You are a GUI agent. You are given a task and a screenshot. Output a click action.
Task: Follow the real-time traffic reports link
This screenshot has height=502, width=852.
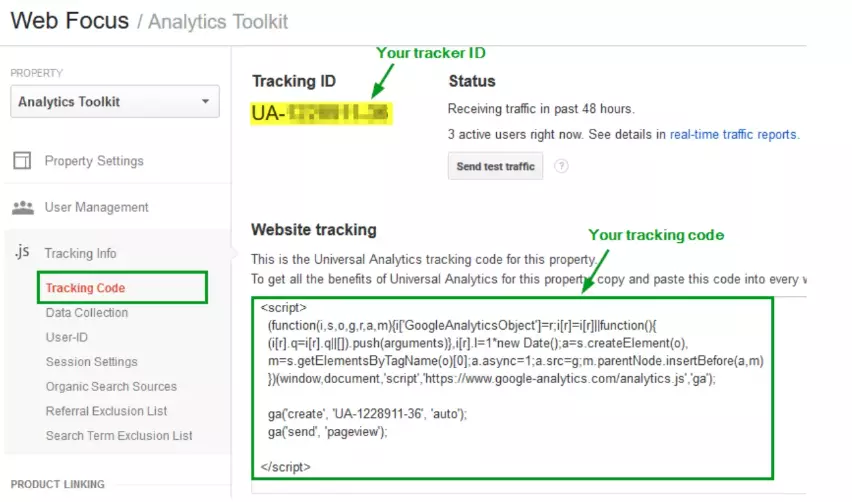tap(734, 135)
